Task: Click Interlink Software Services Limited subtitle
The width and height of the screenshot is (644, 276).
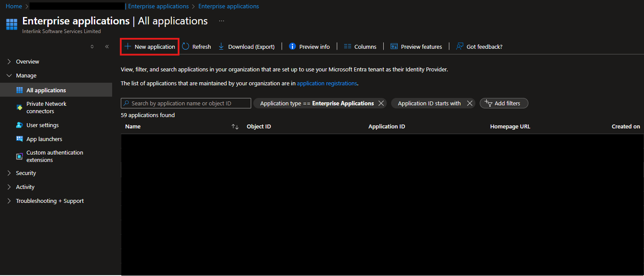Action: (x=61, y=31)
